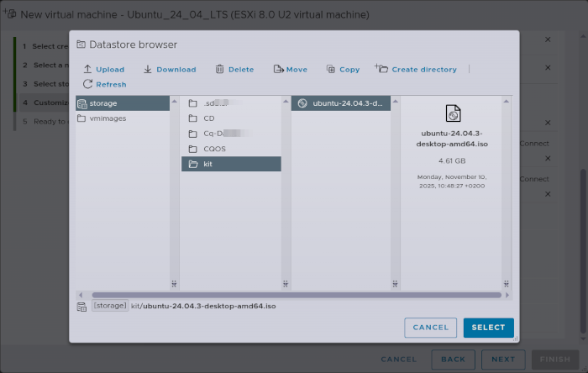Screen dimensions: 588x373
Task: Click the Upload icon in the toolbar
Action: (x=87, y=70)
